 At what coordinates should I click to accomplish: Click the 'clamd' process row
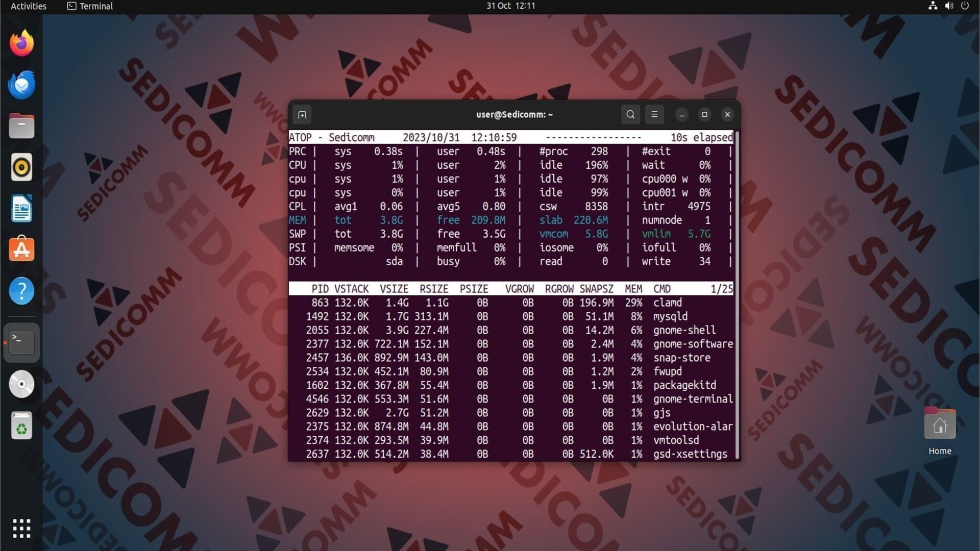510,303
